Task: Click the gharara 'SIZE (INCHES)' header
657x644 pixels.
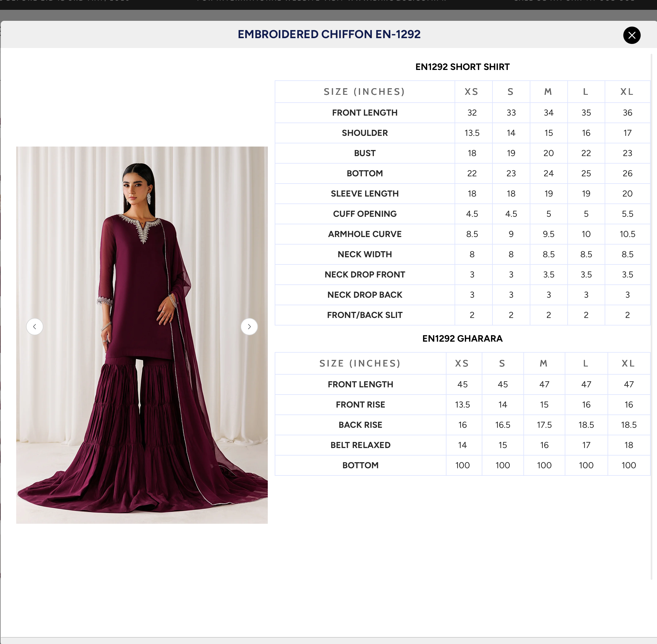Action: coord(360,363)
